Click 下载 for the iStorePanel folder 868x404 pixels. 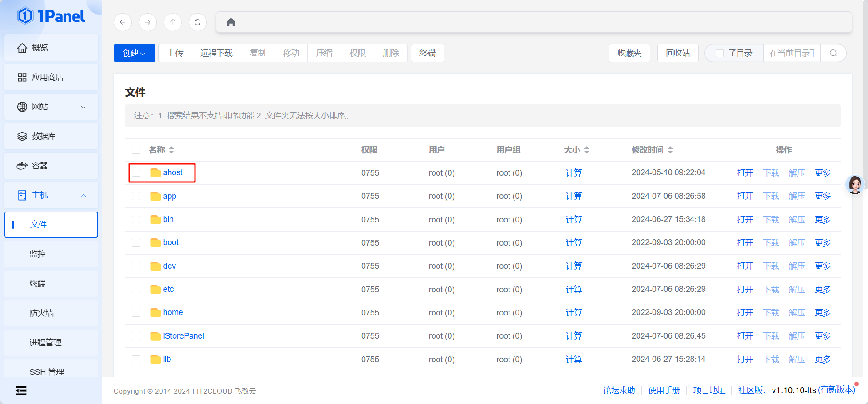click(x=771, y=336)
